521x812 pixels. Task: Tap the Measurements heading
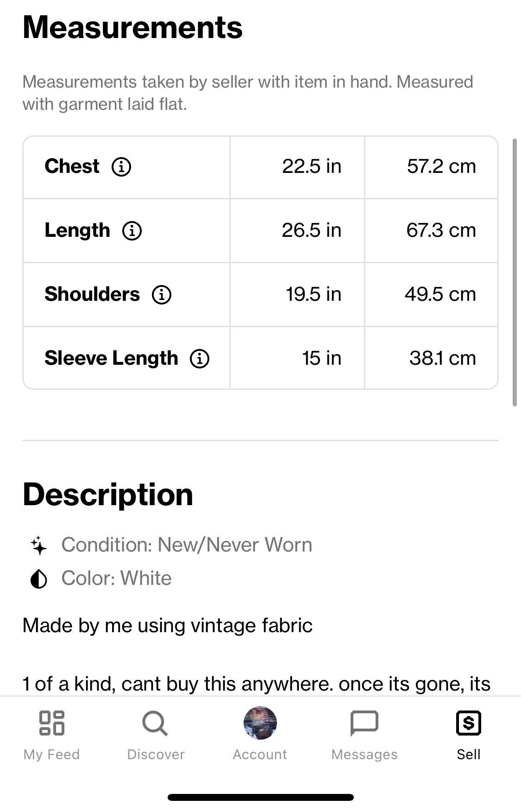pos(132,27)
